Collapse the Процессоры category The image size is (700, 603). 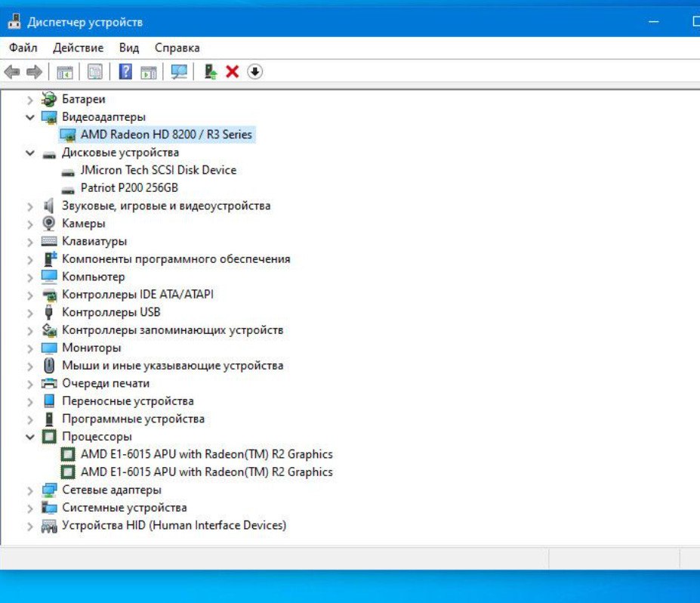click(30, 437)
